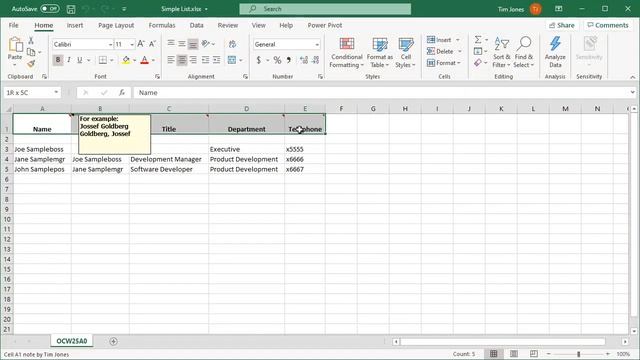This screenshot has height=360, width=640.
Task: Click the AutoSum sigma icon
Action: point(478,40)
